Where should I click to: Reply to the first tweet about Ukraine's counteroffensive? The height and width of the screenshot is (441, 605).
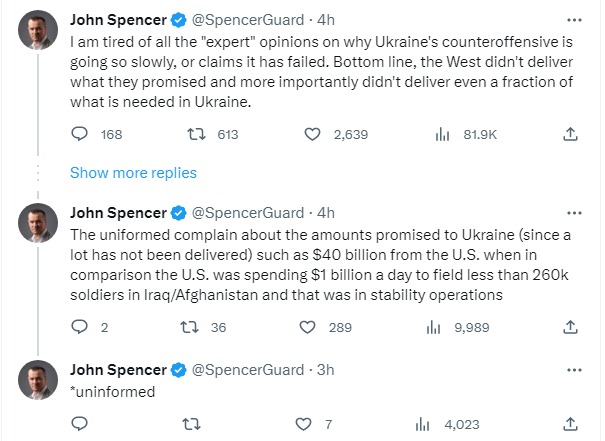(x=82, y=133)
